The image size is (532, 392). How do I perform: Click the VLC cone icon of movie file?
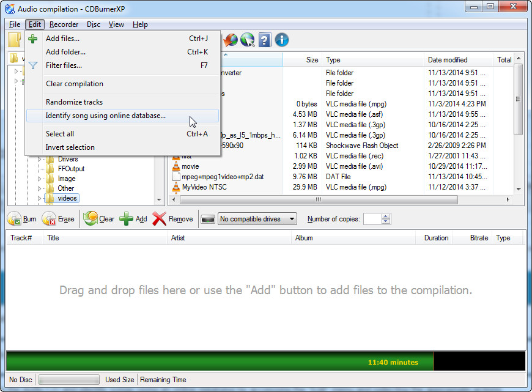point(176,166)
